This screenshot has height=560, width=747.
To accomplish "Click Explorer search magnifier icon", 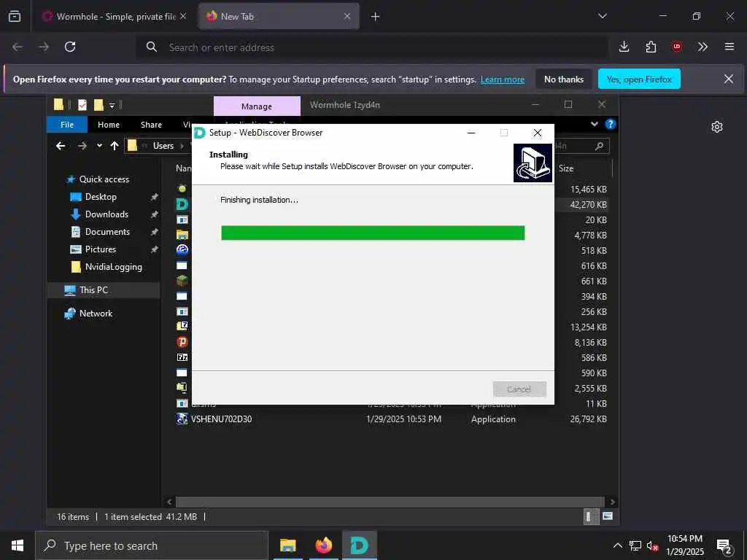I will point(599,146).
